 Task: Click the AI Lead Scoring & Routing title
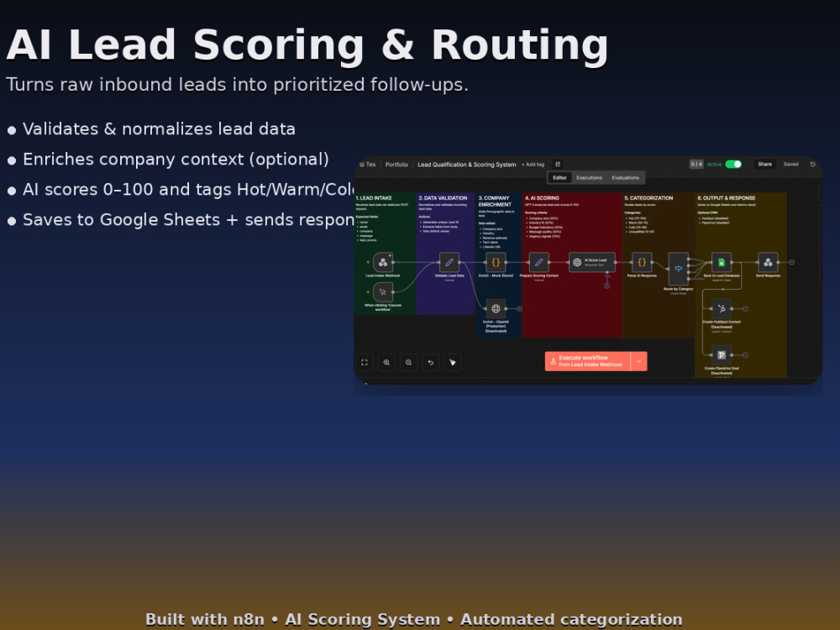307,45
